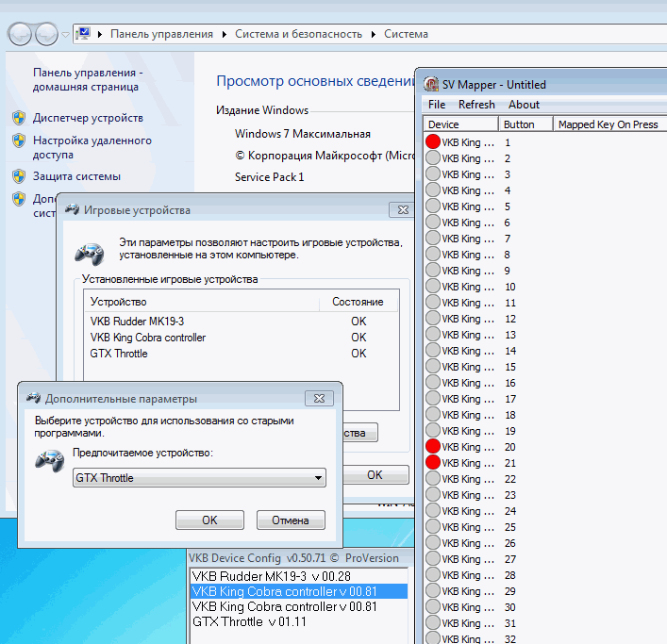Select highlighted VKB King Cobra controller v 00.81 entry

click(299, 591)
